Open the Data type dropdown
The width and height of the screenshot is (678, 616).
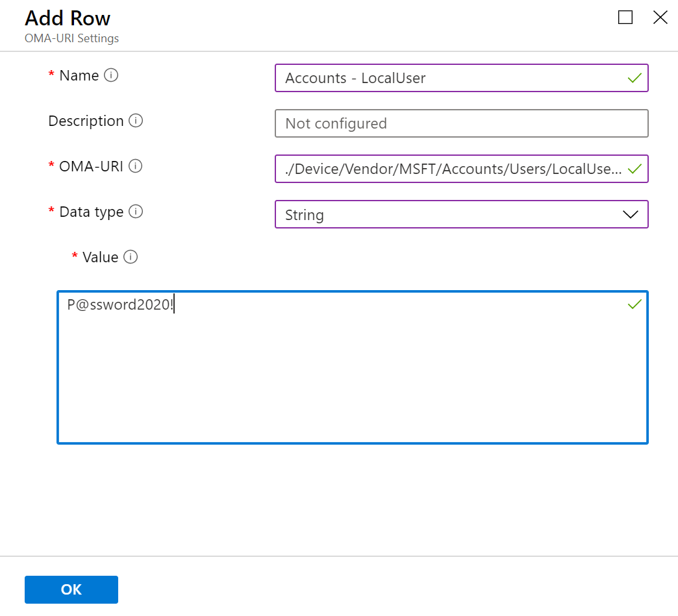pyautogui.click(x=461, y=214)
